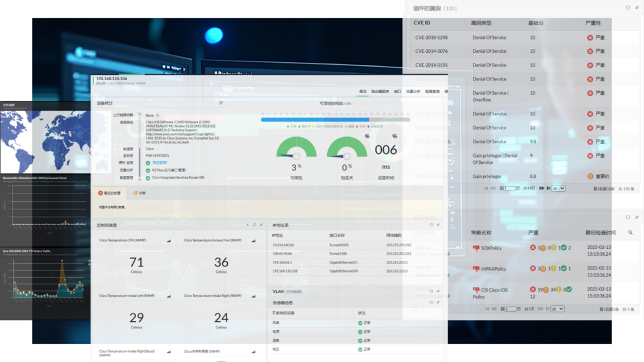Image resolution: width=644 pixels, height=362 pixels.
Task: Open the HIPAAPolicy policy link
Action: click(x=494, y=269)
